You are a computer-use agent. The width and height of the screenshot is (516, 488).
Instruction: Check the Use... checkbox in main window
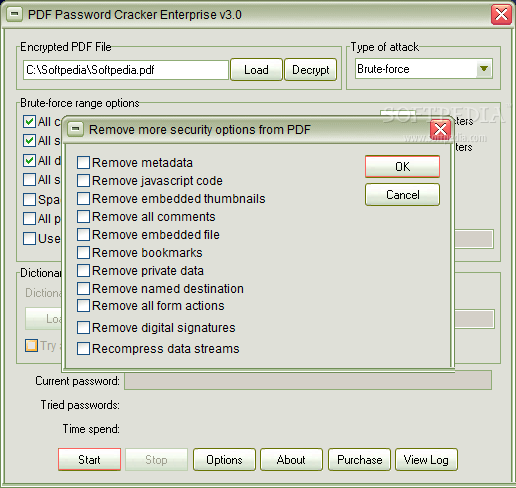click(30, 239)
